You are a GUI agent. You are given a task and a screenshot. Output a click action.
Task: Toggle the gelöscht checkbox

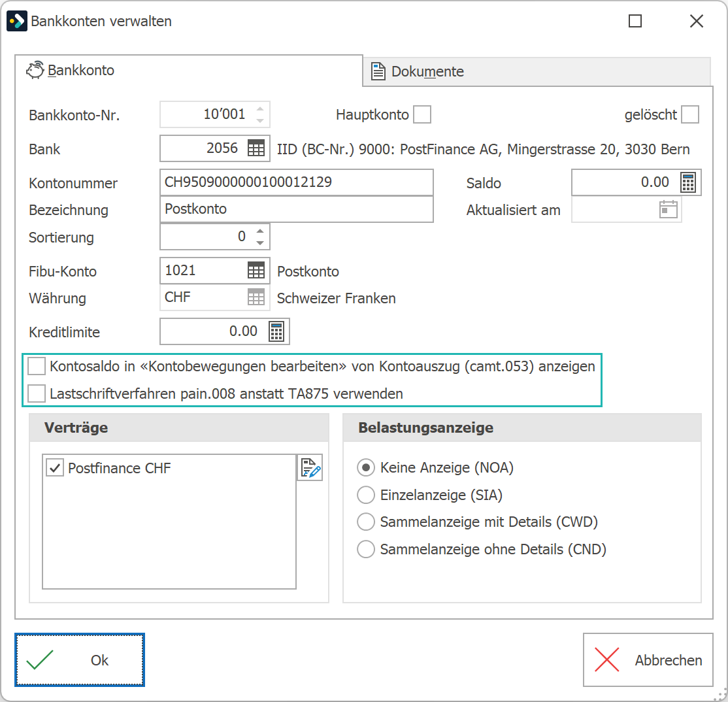pos(690,114)
